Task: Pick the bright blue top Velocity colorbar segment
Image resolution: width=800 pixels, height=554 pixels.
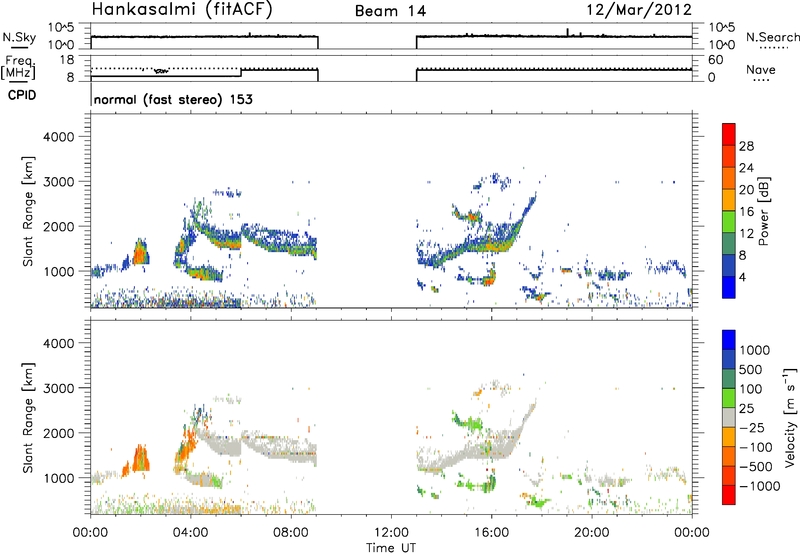Action: [729, 340]
